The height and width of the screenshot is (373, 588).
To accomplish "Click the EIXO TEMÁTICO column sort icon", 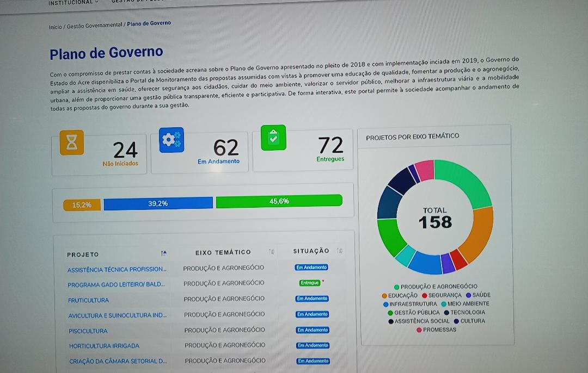I will (271, 251).
